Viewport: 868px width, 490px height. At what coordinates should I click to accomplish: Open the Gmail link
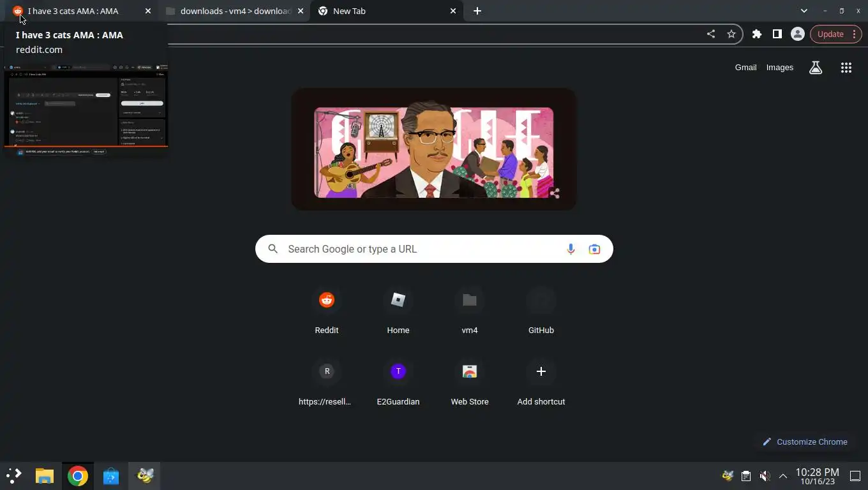tap(745, 68)
